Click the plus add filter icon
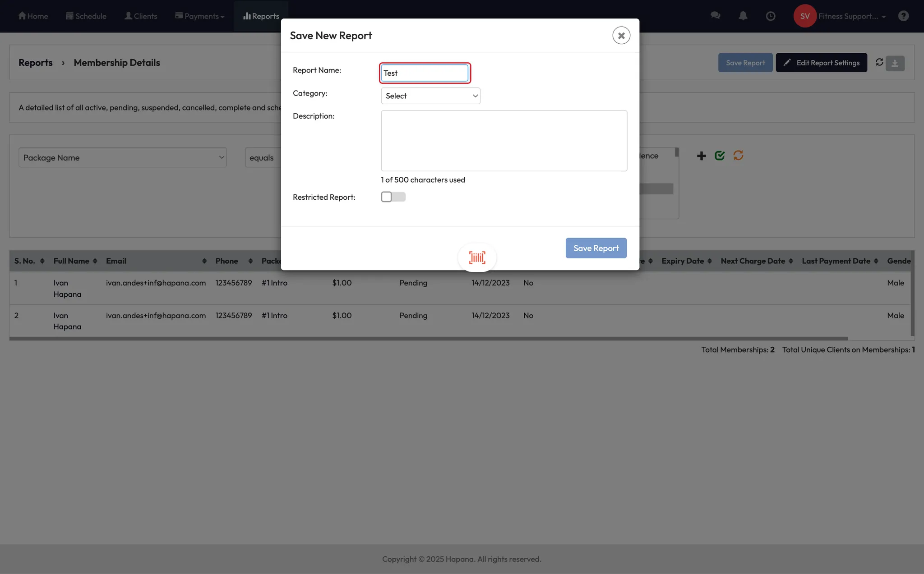This screenshot has width=924, height=574. coord(701,156)
